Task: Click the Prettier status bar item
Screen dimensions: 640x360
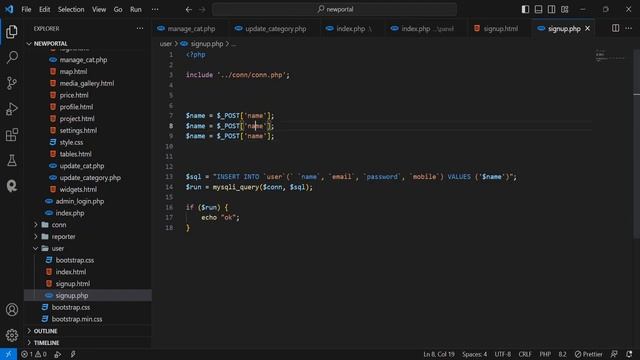Action: [x=588, y=354]
